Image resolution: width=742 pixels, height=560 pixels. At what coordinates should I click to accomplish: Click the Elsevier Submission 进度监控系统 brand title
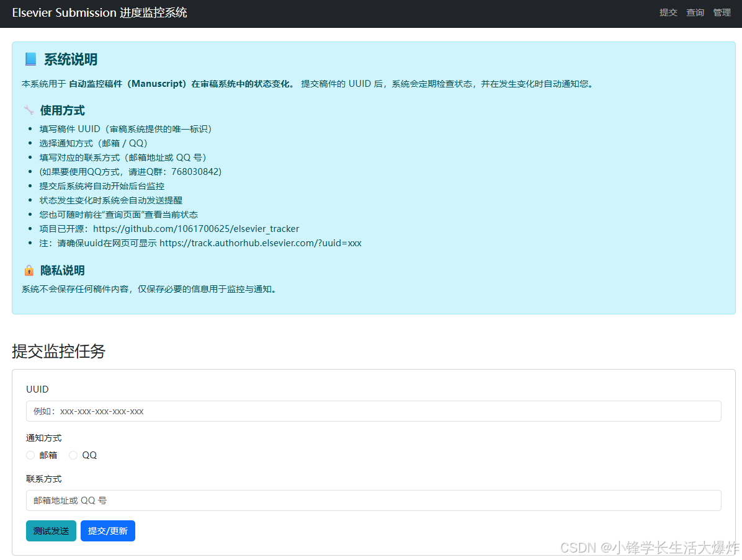tap(99, 13)
